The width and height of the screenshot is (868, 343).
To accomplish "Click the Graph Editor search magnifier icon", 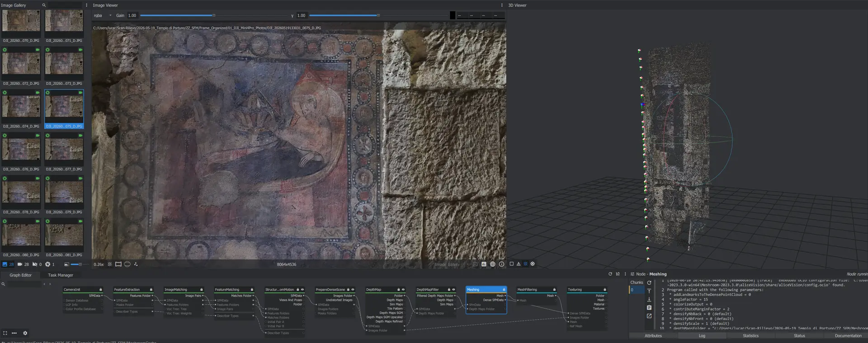I will point(3,284).
